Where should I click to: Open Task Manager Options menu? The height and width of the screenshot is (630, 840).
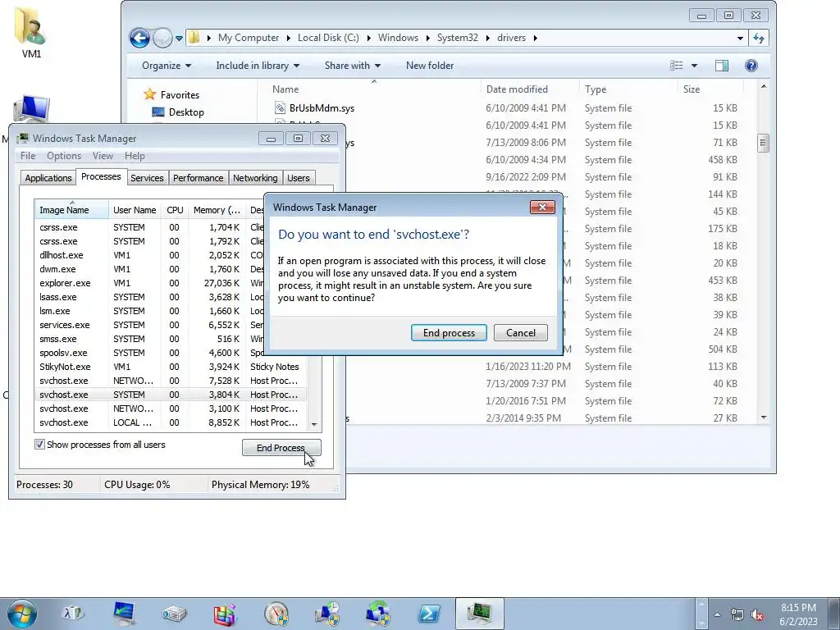[x=64, y=156]
